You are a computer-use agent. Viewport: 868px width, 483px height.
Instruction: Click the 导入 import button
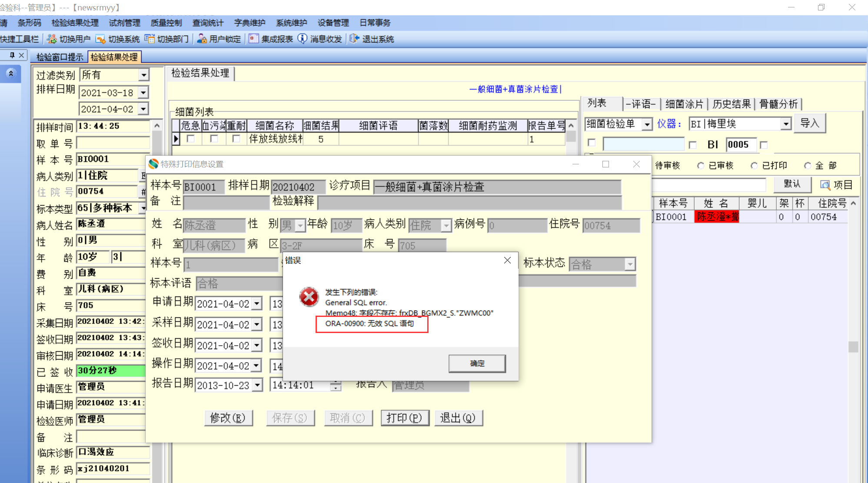(x=809, y=123)
